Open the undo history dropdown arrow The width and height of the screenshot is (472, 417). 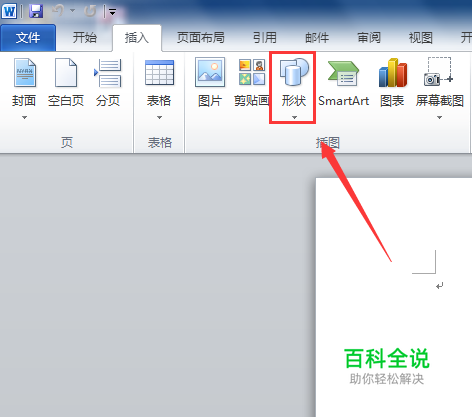[72, 11]
